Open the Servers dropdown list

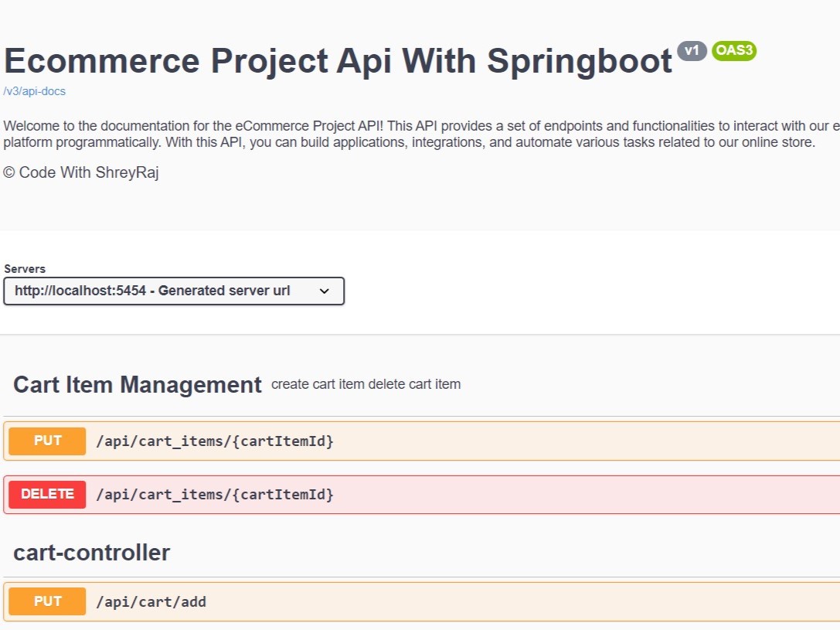[174, 291]
